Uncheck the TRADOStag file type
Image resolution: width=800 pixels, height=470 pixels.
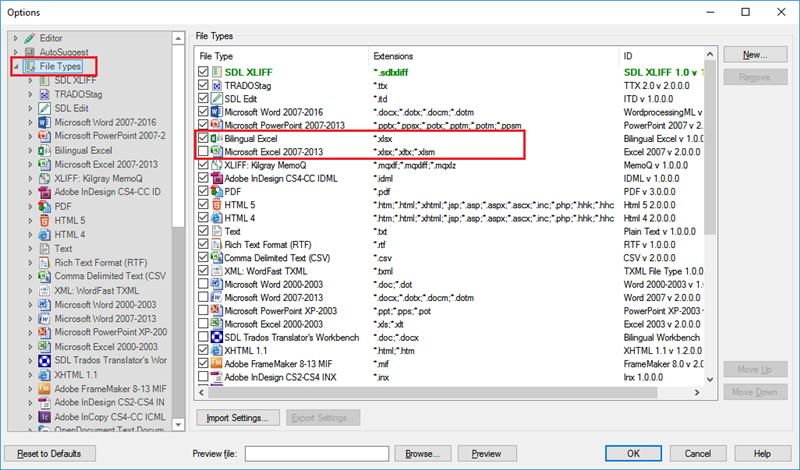(x=203, y=85)
